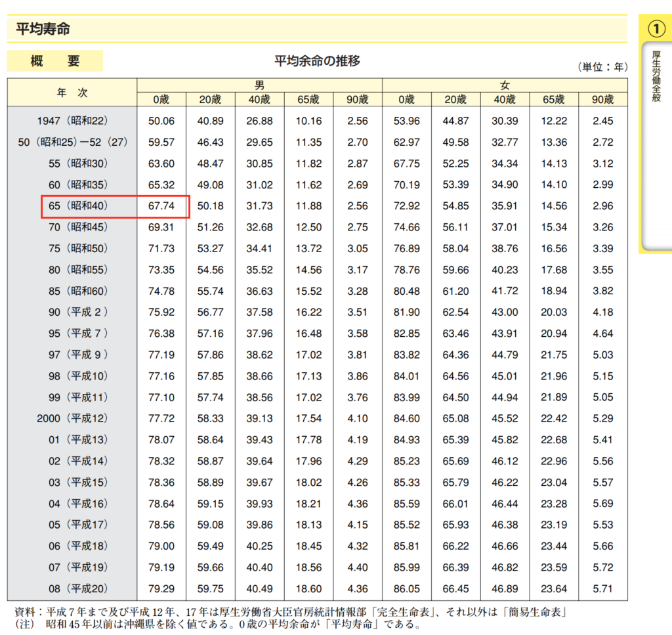This screenshot has width=672, height=635.
Task: Select the 86.05 value cell
Action: point(407,588)
